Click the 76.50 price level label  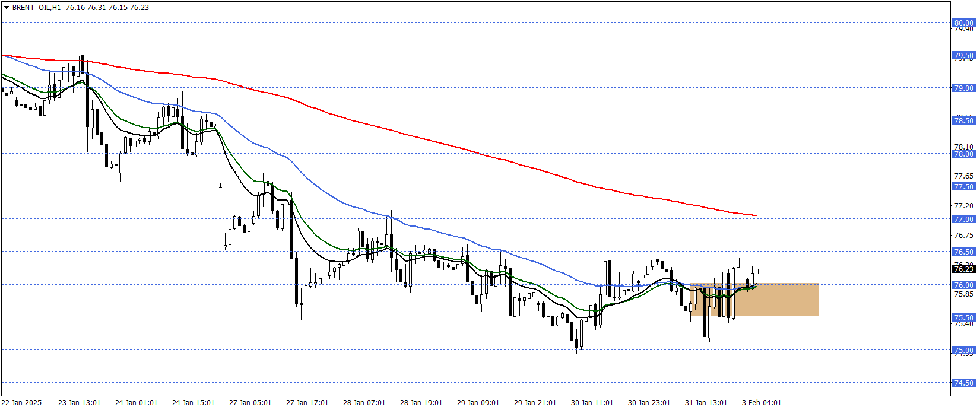coord(963,252)
